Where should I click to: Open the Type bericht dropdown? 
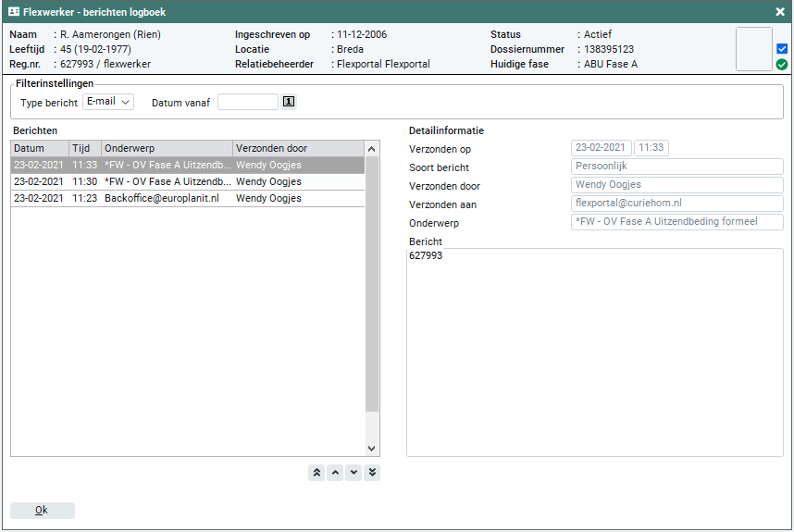108,102
